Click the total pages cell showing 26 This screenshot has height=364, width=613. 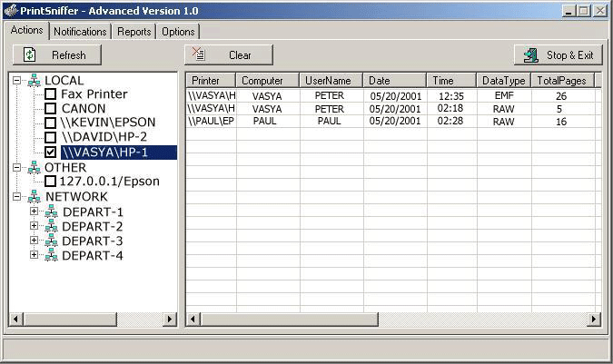click(x=561, y=96)
